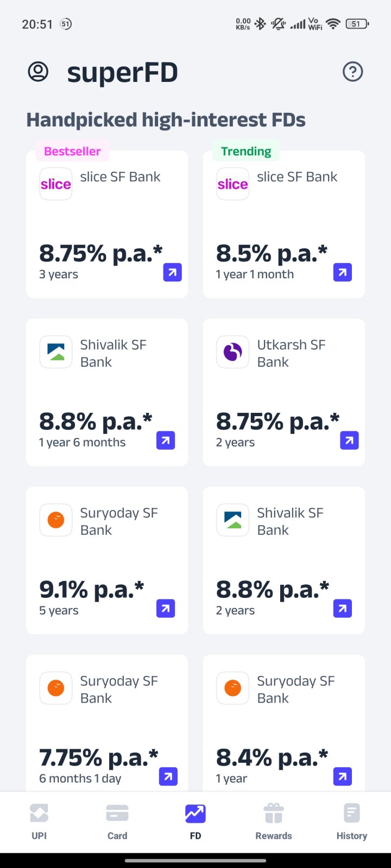Select the slice SF Bank logo on Bestseller card
This screenshot has width=391, height=868.
click(x=56, y=184)
